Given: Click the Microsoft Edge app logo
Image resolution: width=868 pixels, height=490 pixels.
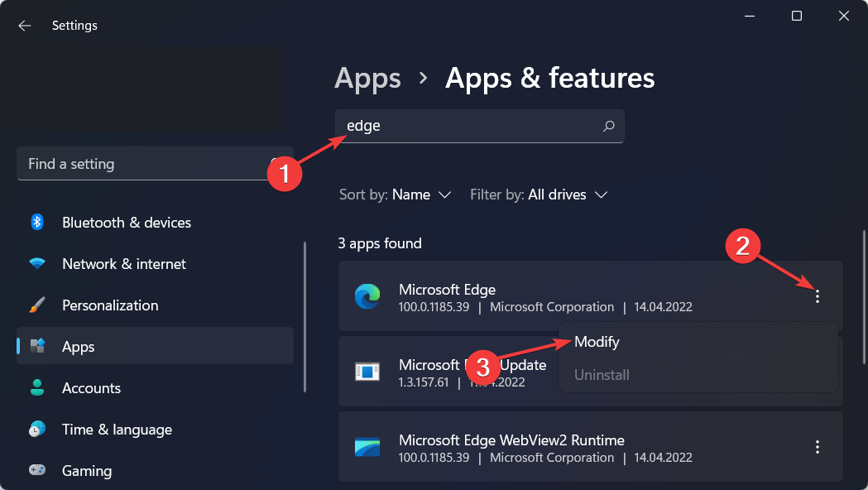Looking at the screenshot, I should coord(367,296).
